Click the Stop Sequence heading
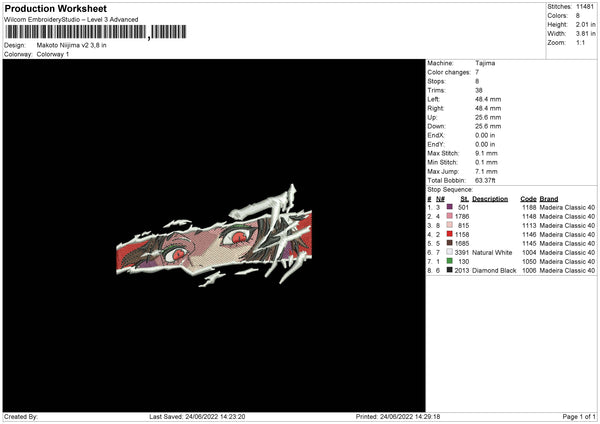The height and width of the screenshot is (424, 600). pos(450,189)
